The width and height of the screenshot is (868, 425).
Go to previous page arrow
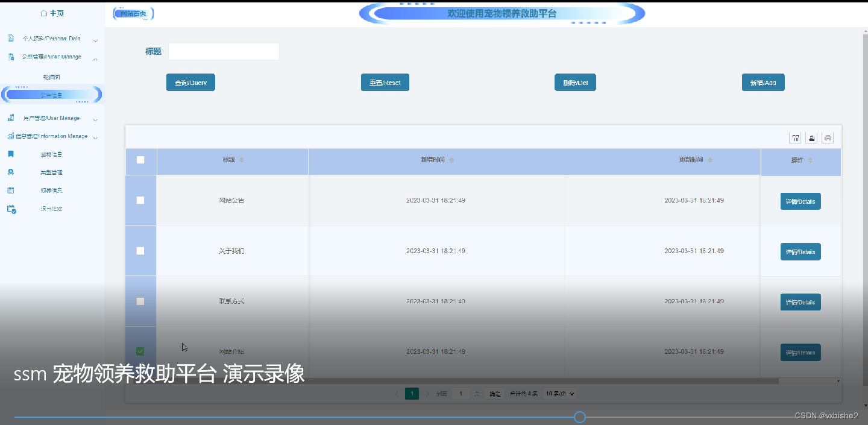[x=397, y=394]
